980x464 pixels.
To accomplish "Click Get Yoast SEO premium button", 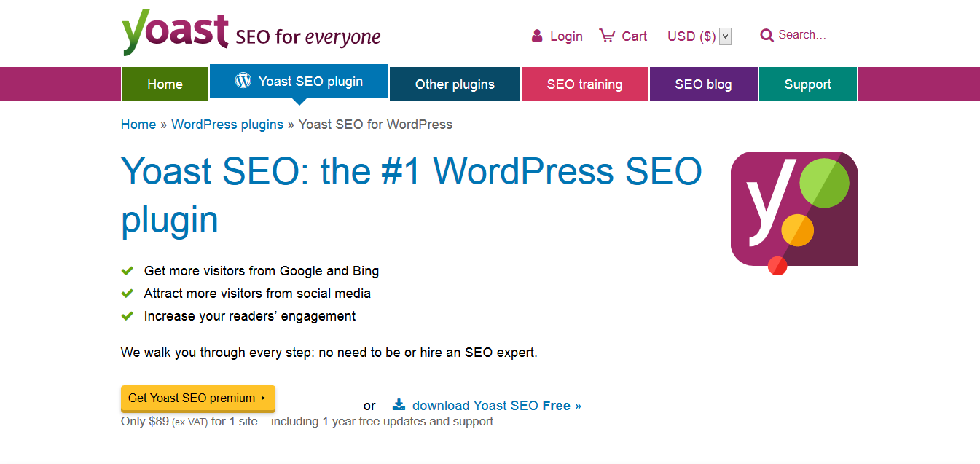I will pyautogui.click(x=198, y=398).
